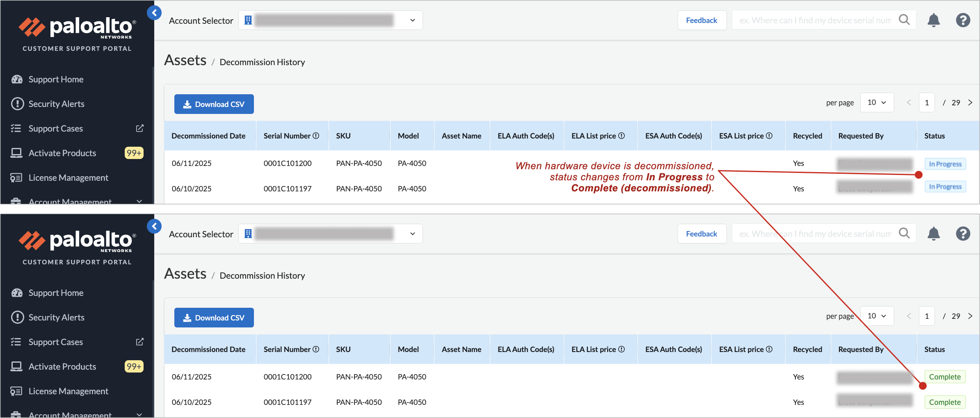The image size is (980, 418).
Task: Go to next page with the right arrow
Action: pos(971,102)
